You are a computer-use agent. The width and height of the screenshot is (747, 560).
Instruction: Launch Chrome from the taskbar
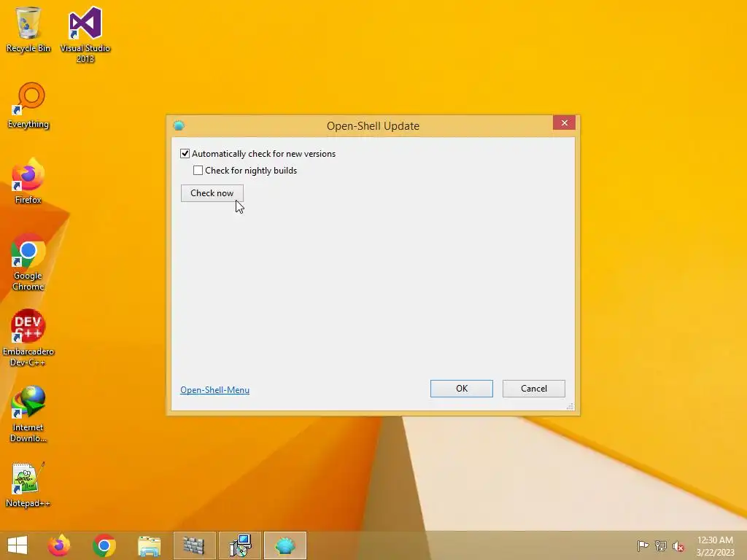104,545
